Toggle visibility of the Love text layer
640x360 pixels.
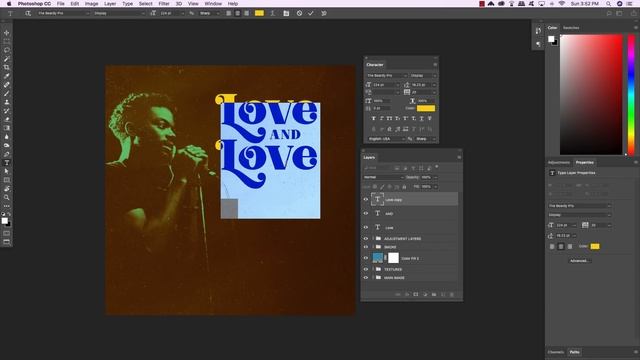pos(366,227)
